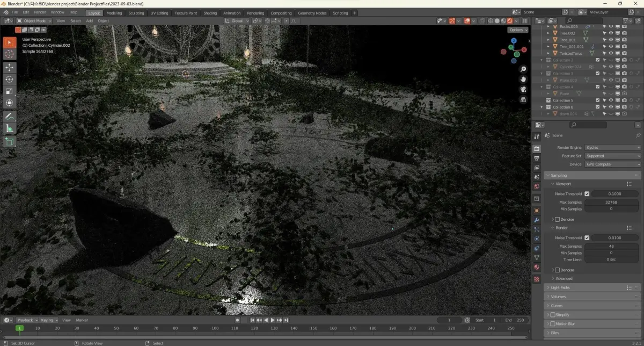Collapse Collection 6 in outliner

(x=542, y=107)
